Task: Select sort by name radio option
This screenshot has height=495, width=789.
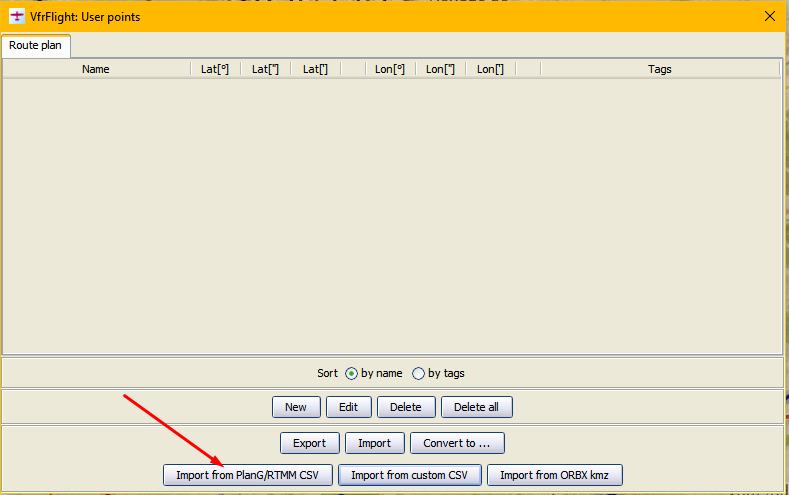Action: click(x=351, y=374)
